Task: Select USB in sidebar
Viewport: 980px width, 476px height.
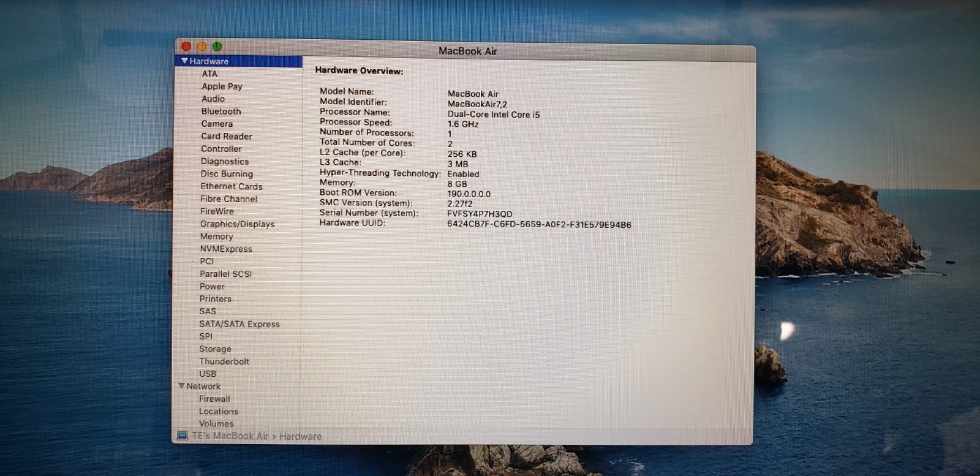Action: pyautogui.click(x=208, y=374)
